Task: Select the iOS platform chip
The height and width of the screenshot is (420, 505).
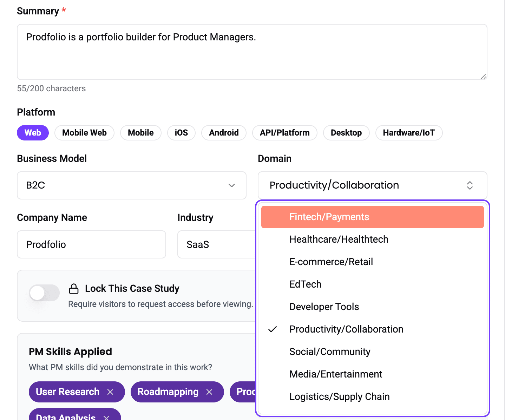Action: [181, 133]
